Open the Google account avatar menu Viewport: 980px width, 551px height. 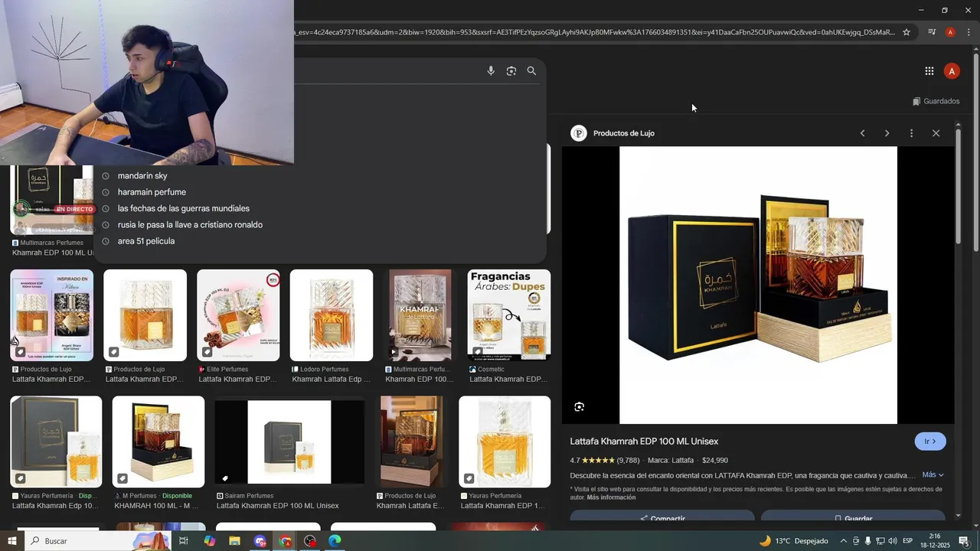click(952, 71)
